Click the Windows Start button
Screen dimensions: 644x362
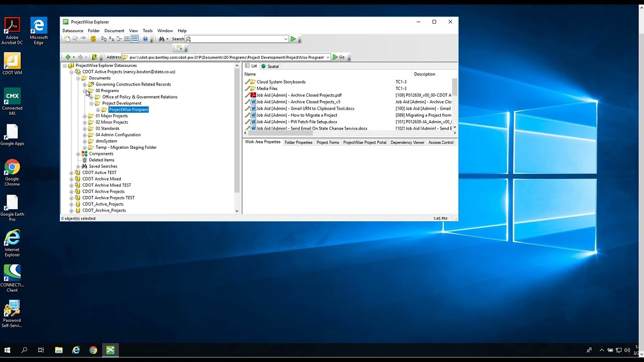[8, 350]
